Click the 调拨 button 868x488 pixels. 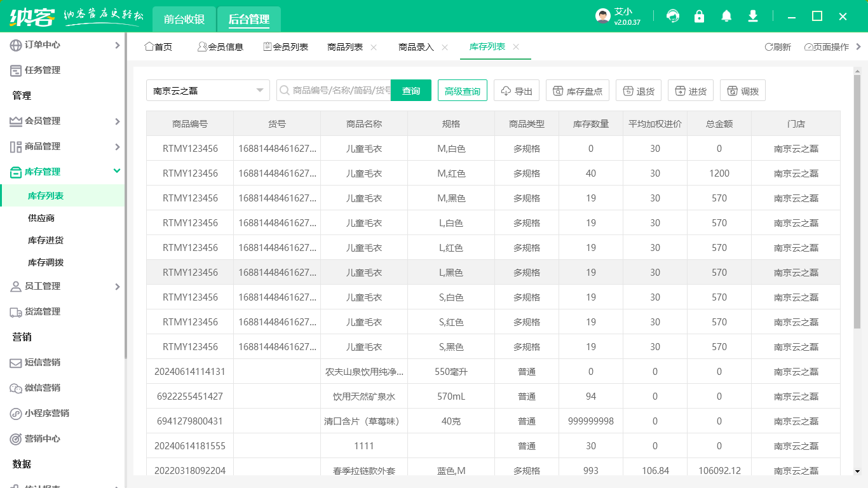743,90
